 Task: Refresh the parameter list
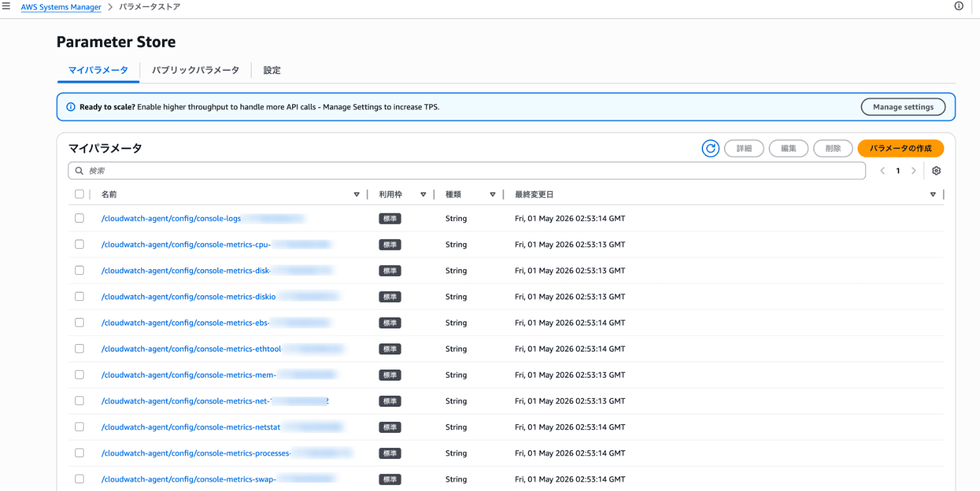click(710, 148)
